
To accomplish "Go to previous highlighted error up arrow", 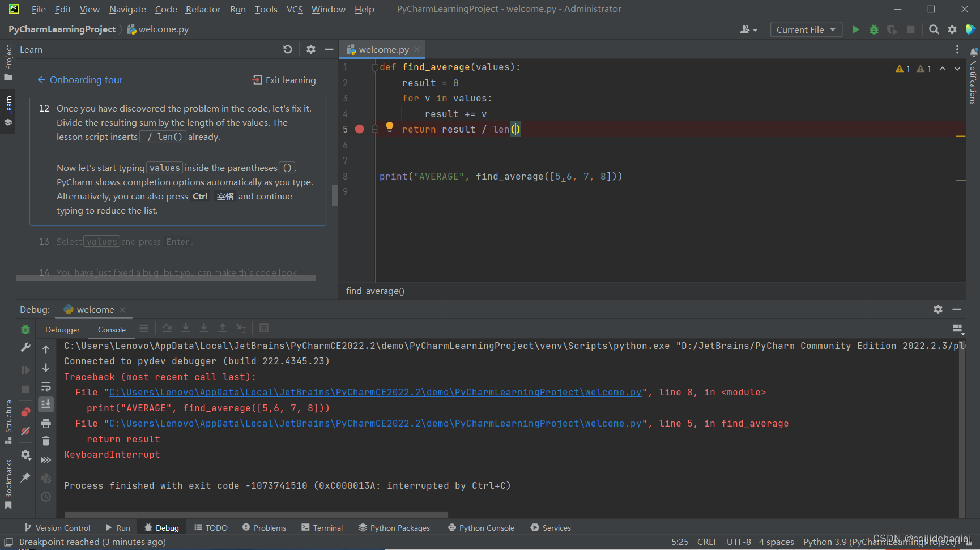I will point(943,69).
